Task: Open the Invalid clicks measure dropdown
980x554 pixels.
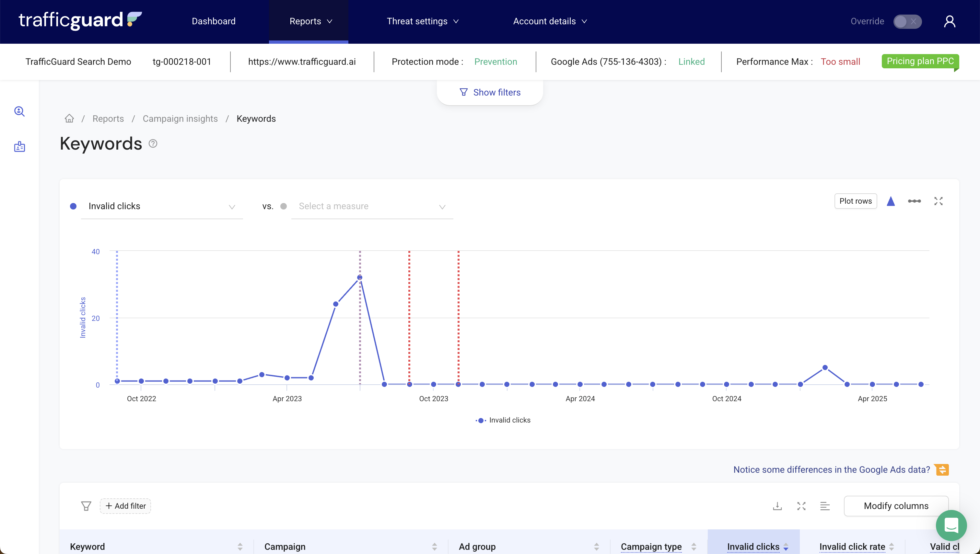Action: pos(162,206)
